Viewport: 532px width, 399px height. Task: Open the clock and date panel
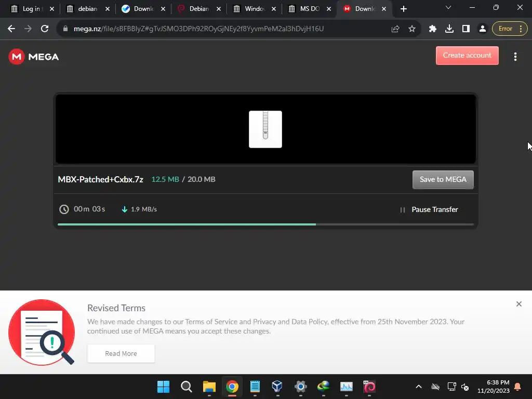point(494,387)
